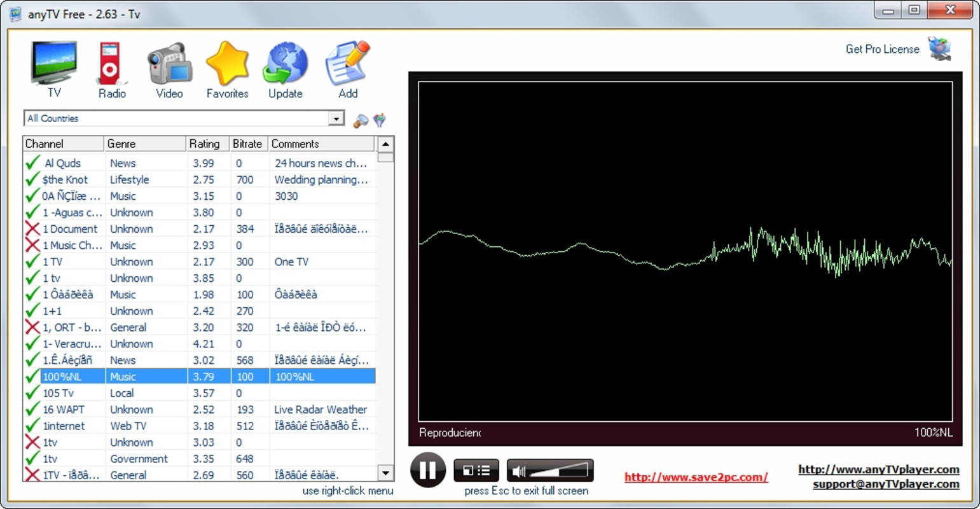
Task: Click the red cross of 1 Document
Action: point(32,228)
